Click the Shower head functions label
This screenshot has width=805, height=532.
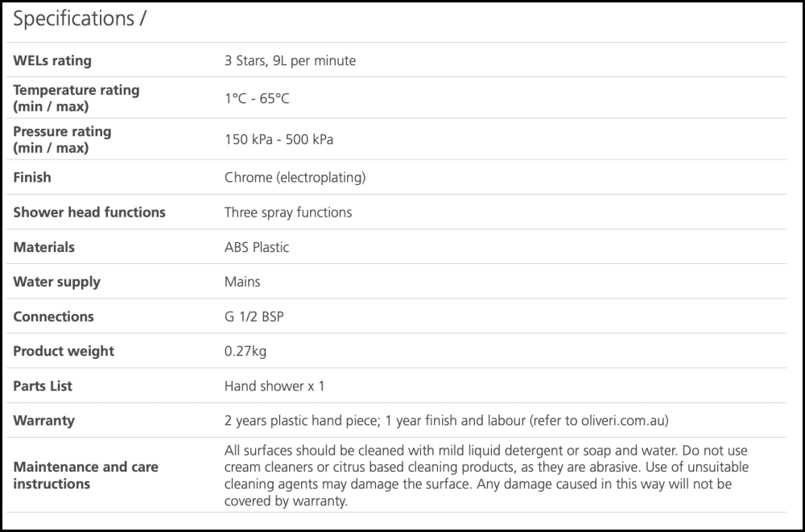coord(89,212)
